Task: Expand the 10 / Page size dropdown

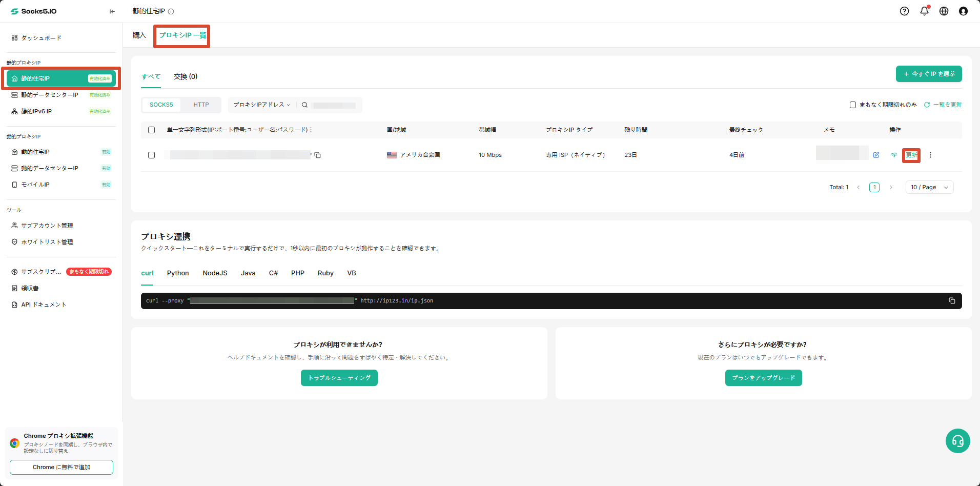Action: [x=930, y=187]
